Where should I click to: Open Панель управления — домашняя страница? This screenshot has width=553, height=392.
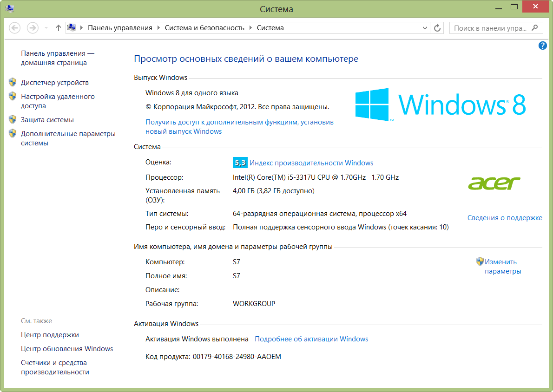click(x=58, y=58)
